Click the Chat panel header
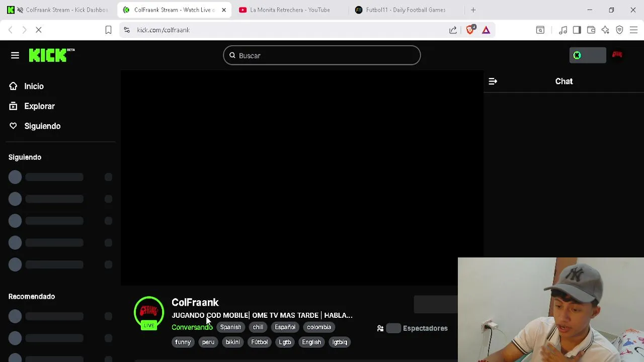644x362 pixels. click(563, 81)
